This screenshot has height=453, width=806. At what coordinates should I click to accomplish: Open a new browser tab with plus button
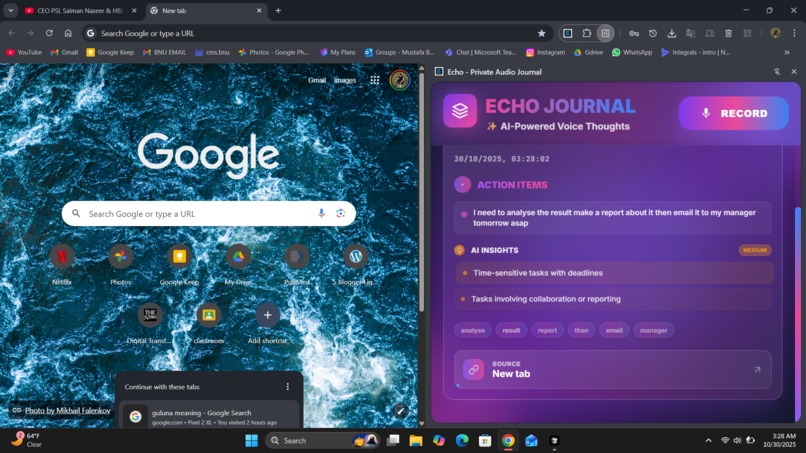pyautogui.click(x=278, y=10)
